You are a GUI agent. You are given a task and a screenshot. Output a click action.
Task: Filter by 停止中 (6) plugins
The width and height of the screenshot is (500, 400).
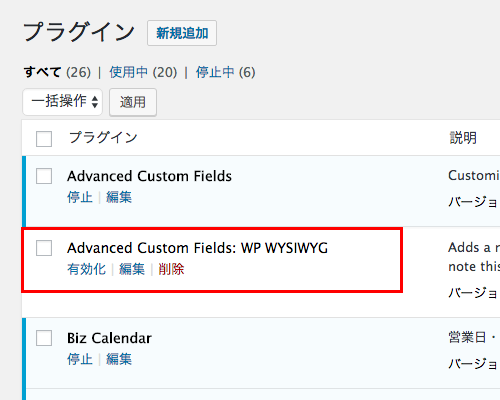pos(226,72)
